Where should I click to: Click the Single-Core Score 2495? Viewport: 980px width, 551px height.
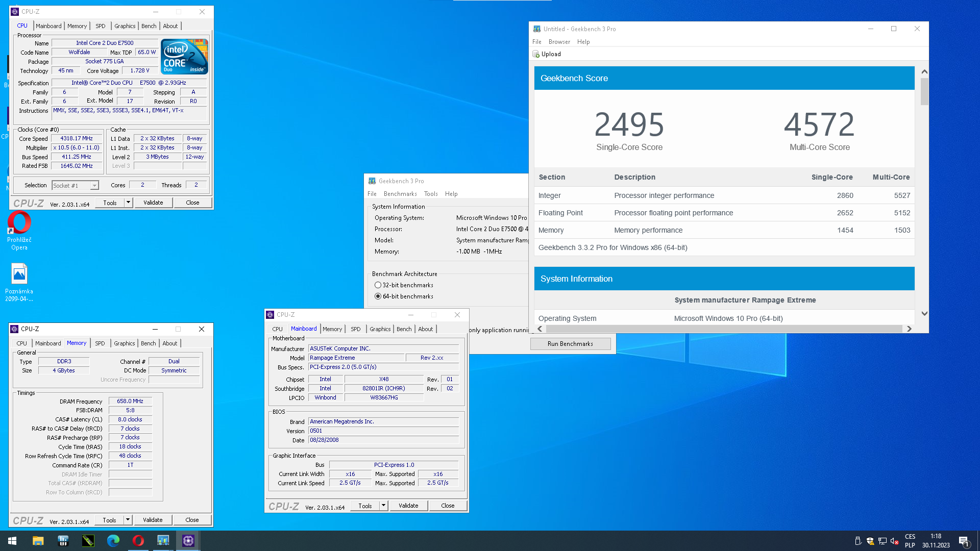pos(629,124)
